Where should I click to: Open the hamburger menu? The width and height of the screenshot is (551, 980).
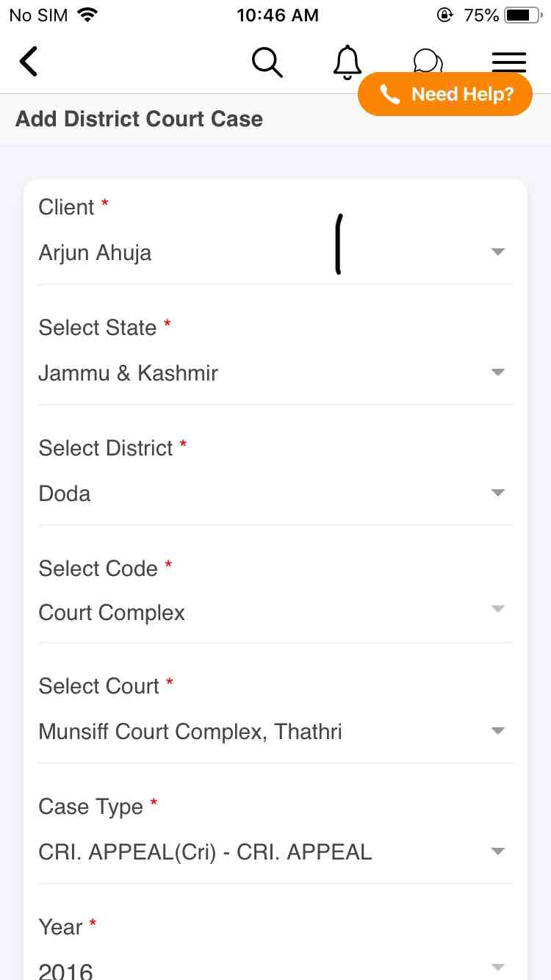(508, 60)
